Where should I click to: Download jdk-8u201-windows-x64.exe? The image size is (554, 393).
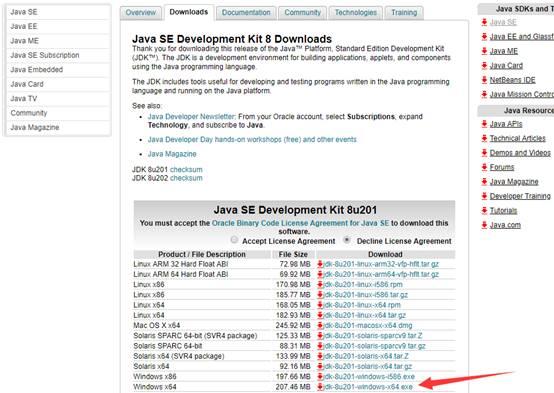368,387
